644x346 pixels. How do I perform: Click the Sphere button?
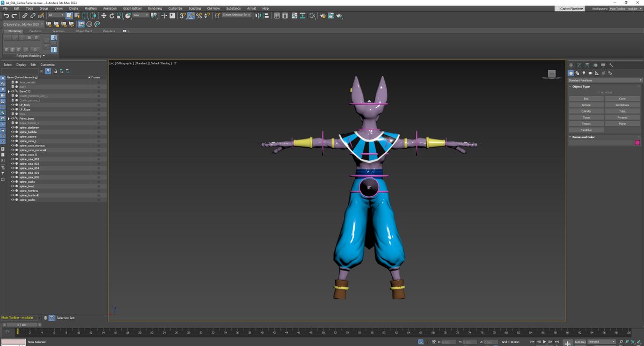[586, 105]
